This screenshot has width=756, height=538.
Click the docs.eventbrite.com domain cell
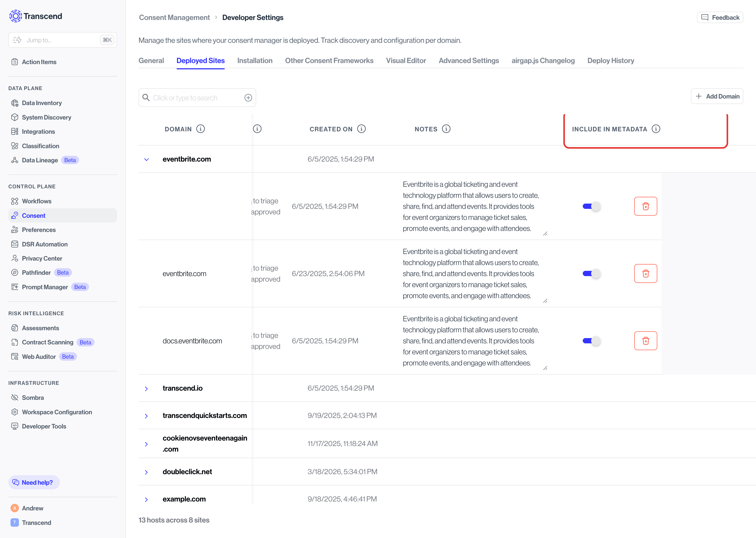click(x=192, y=341)
